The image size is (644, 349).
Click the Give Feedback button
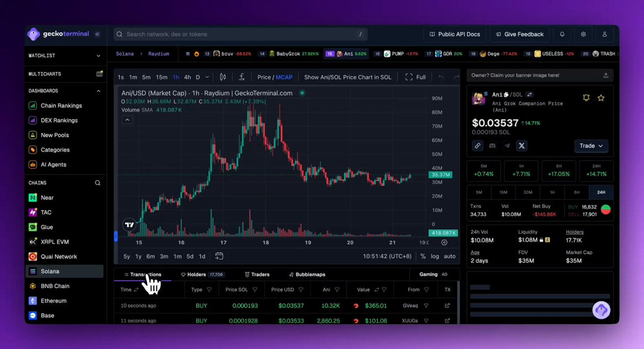click(519, 34)
